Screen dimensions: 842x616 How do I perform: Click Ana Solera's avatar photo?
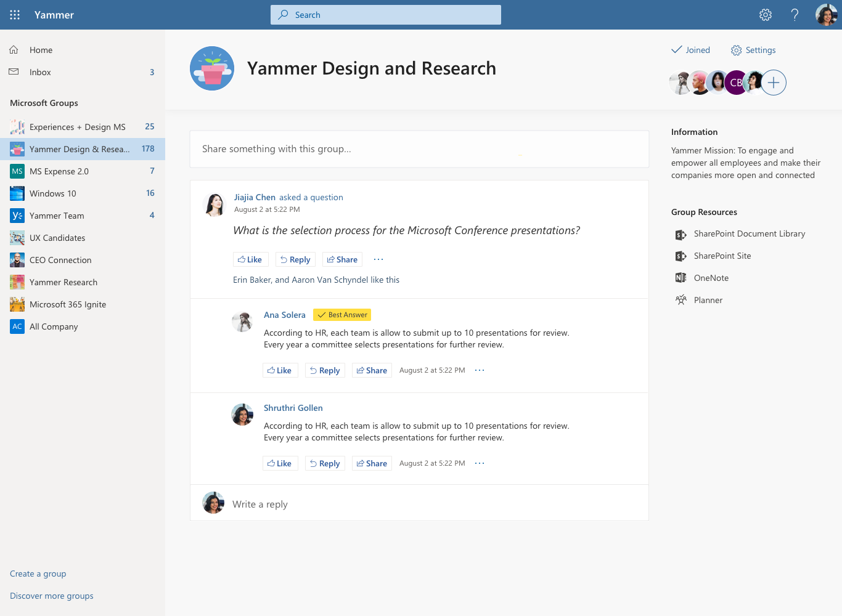pyautogui.click(x=242, y=322)
